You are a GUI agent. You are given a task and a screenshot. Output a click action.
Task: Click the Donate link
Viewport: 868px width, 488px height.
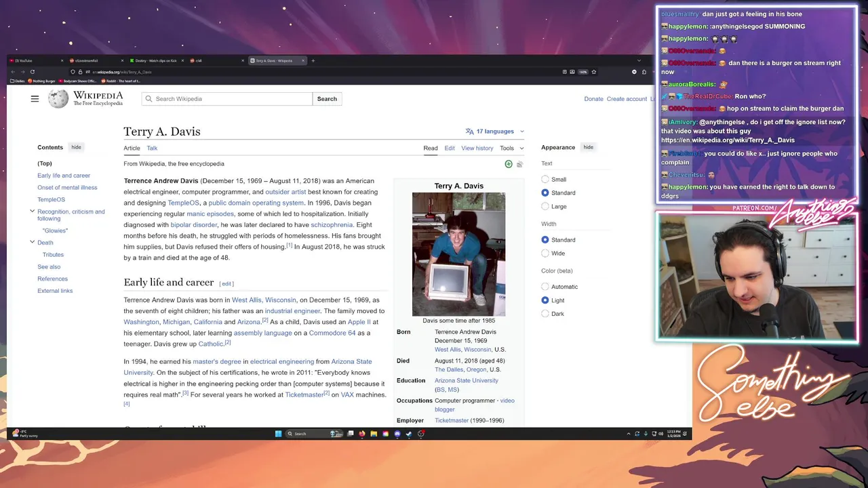pyautogui.click(x=593, y=99)
